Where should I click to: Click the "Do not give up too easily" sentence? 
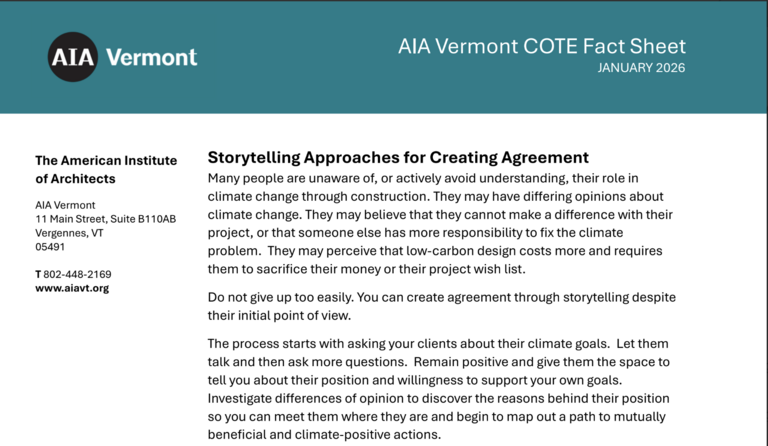(x=298, y=297)
